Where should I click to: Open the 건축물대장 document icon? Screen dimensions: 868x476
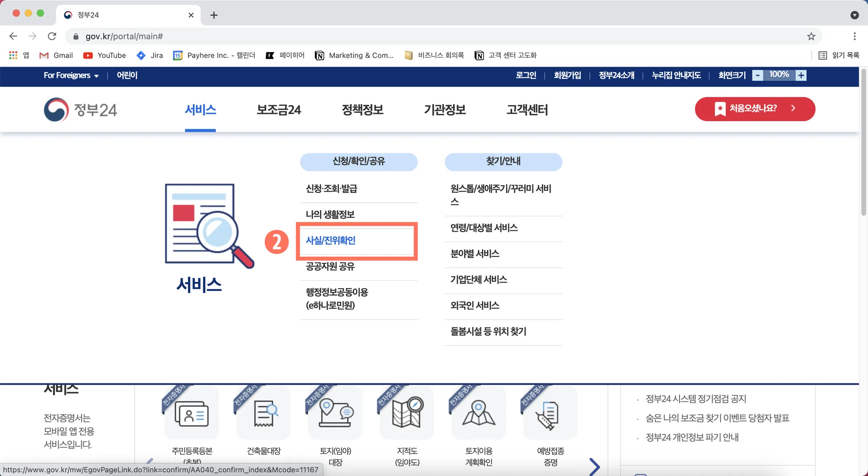pyautogui.click(x=264, y=414)
